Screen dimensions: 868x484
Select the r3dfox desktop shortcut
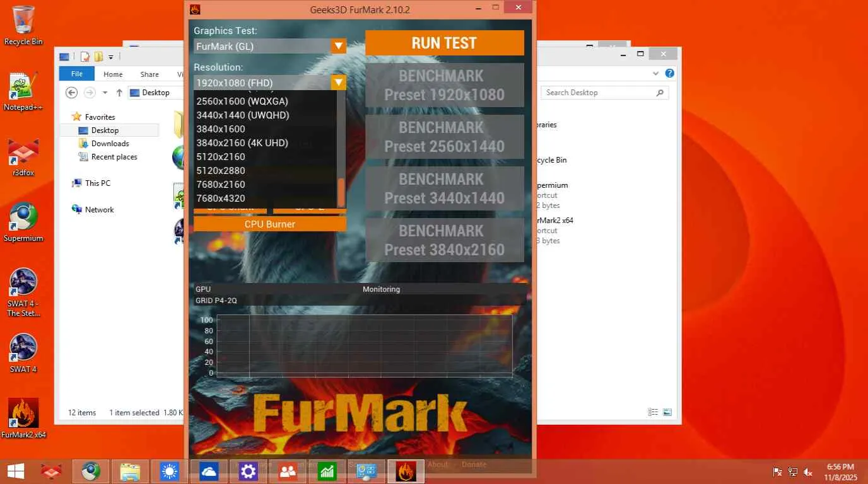point(23,158)
